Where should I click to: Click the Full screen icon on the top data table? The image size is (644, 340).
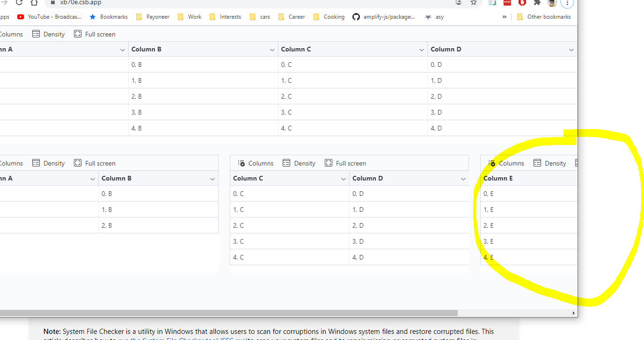(x=78, y=34)
